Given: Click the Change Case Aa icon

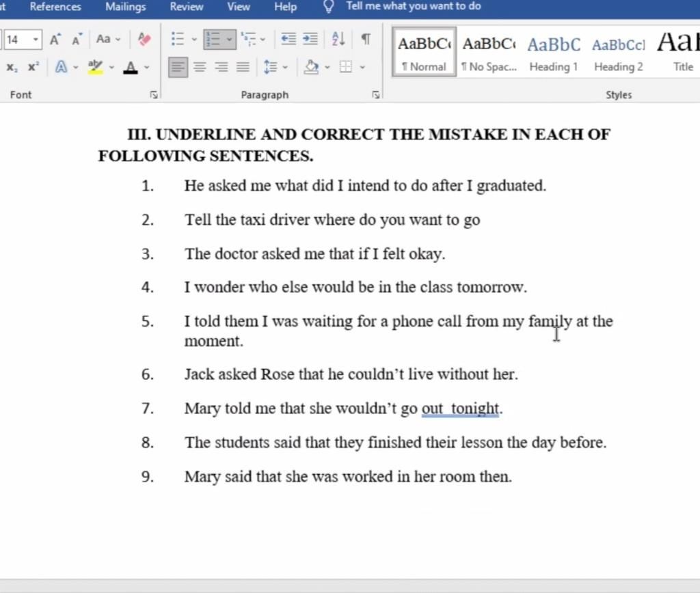Looking at the screenshot, I should [x=103, y=39].
